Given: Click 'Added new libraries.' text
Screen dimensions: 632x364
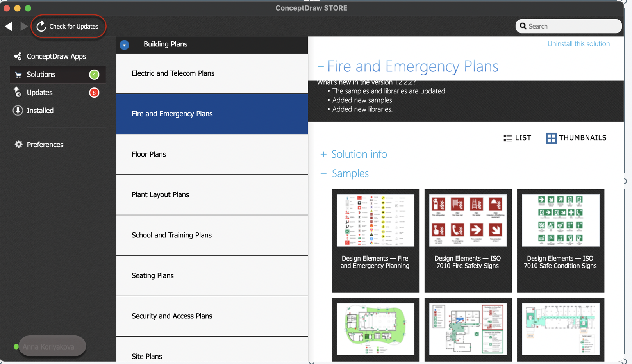Looking at the screenshot, I should click(362, 109).
